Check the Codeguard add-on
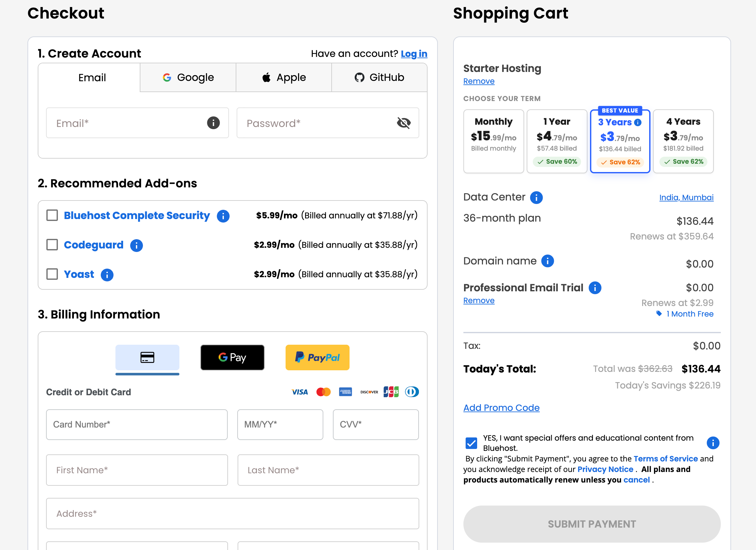The height and width of the screenshot is (550, 756). pyautogui.click(x=52, y=245)
